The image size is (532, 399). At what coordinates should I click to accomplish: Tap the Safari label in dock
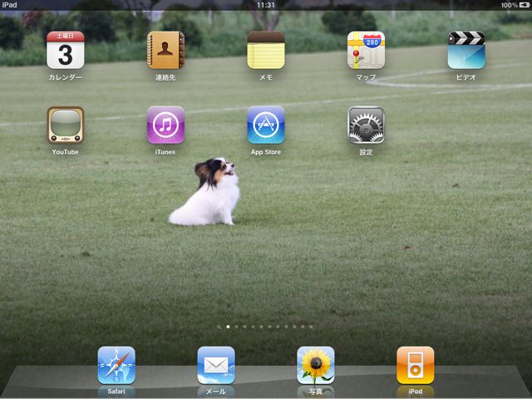point(116,392)
